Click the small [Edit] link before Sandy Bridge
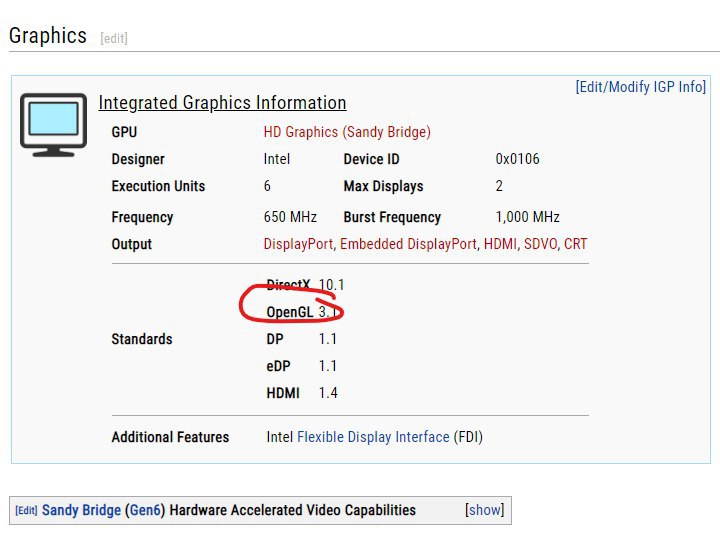The image size is (720, 551). (26, 511)
